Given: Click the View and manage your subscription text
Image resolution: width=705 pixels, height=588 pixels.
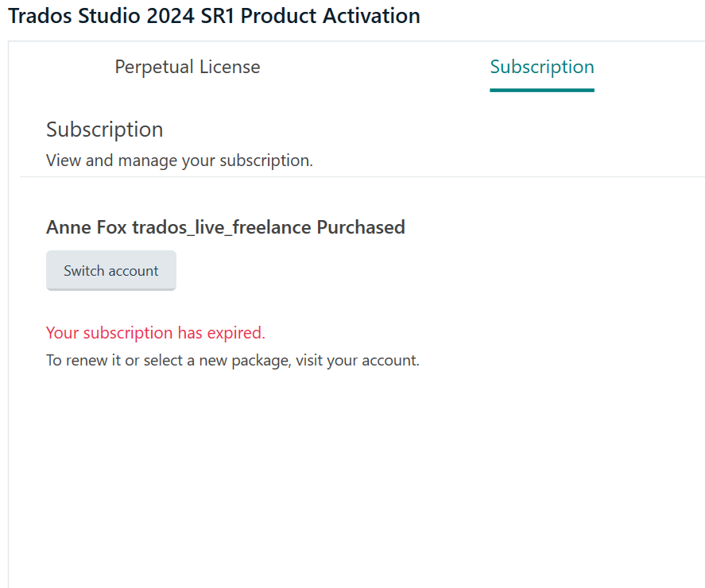Looking at the screenshot, I should pyautogui.click(x=180, y=160).
